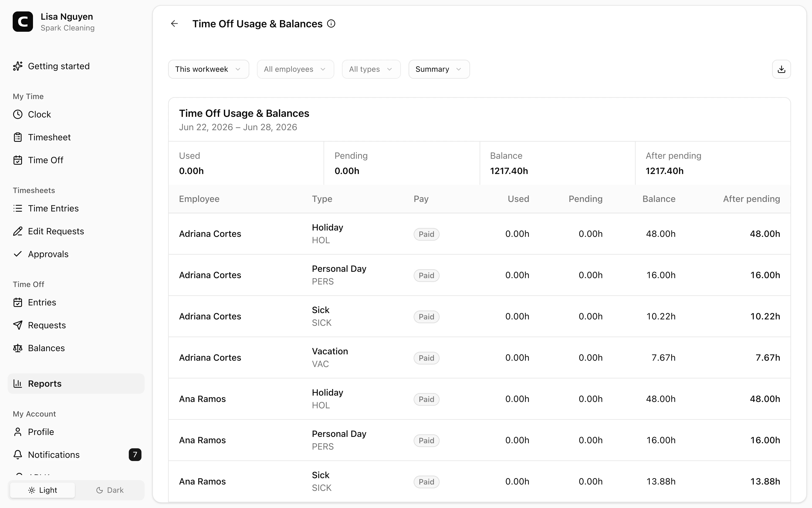Click the Reports bar chart icon
Viewport: 812px width, 508px height.
click(x=18, y=384)
